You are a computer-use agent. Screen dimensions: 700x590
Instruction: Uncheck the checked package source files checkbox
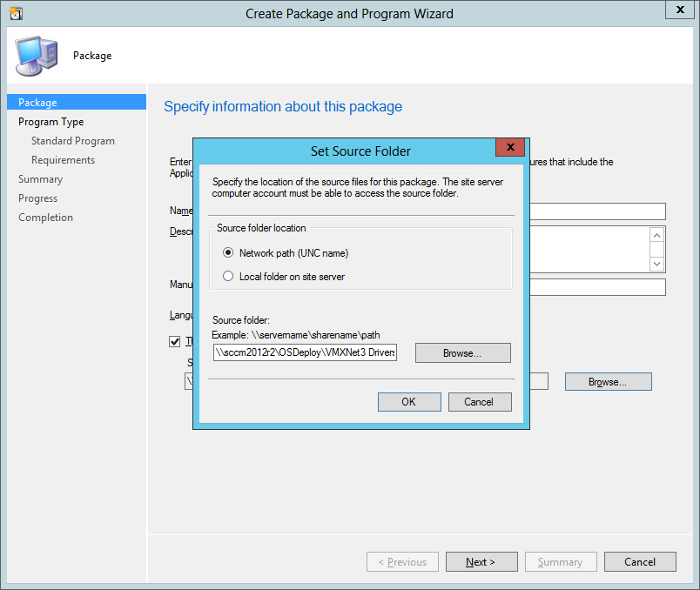coord(175,341)
